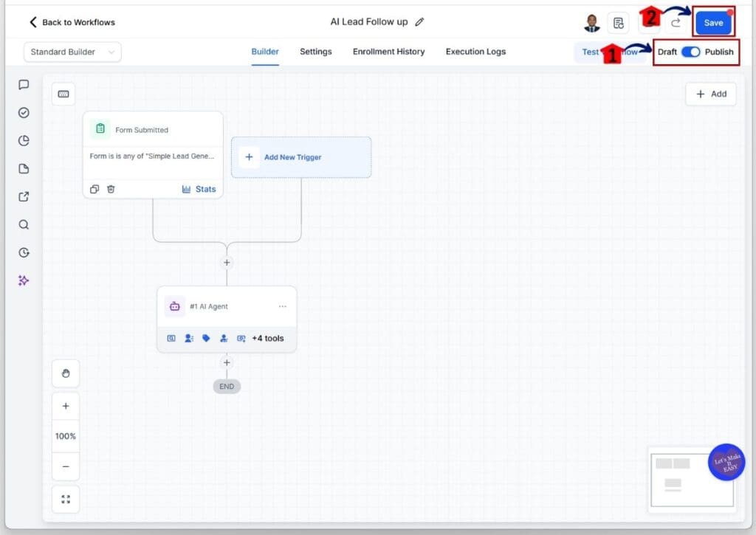Viewport: 756px width, 535px height.
Task: Open the history clock icon in sidebar
Action: tap(23, 252)
